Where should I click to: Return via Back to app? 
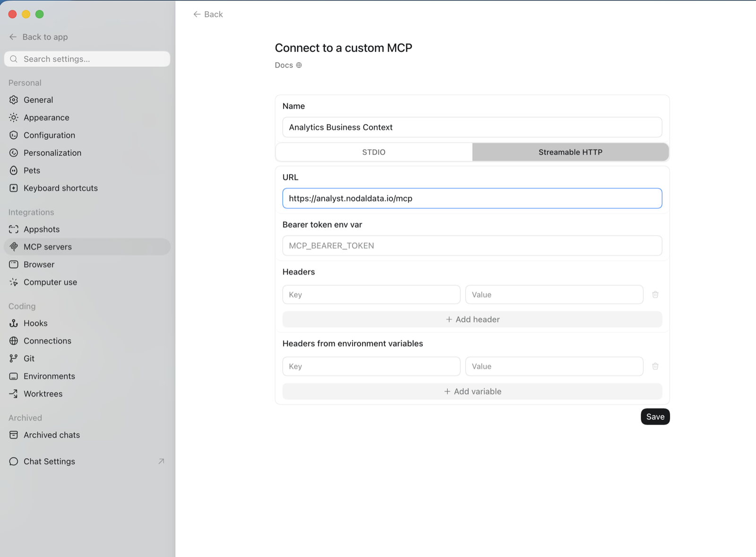point(39,37)
